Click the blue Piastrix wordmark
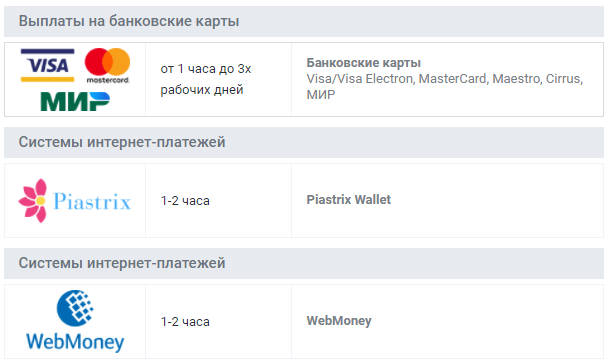This screenshot has height=363, width=610. (92, 202)
